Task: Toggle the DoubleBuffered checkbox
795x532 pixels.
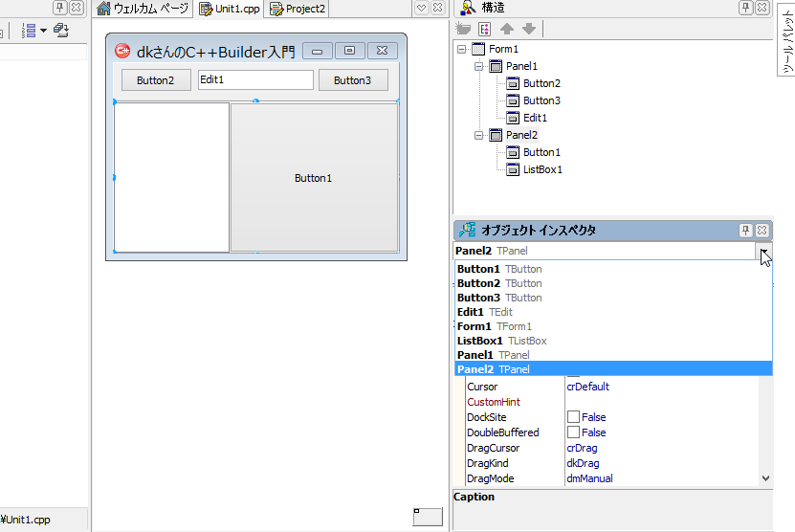Action: pyautogui.click(x=573, y=432)
